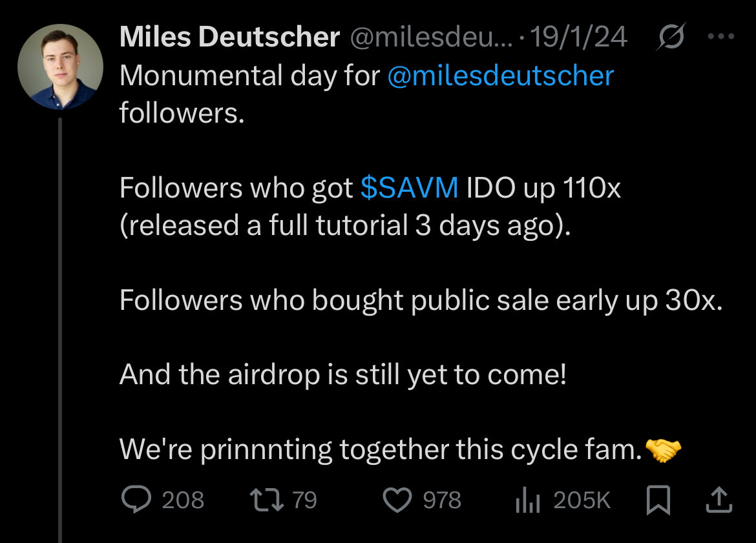756x543 pixels.
Task: Click the reply speech bubble icon
Action: tap(136, 500)
